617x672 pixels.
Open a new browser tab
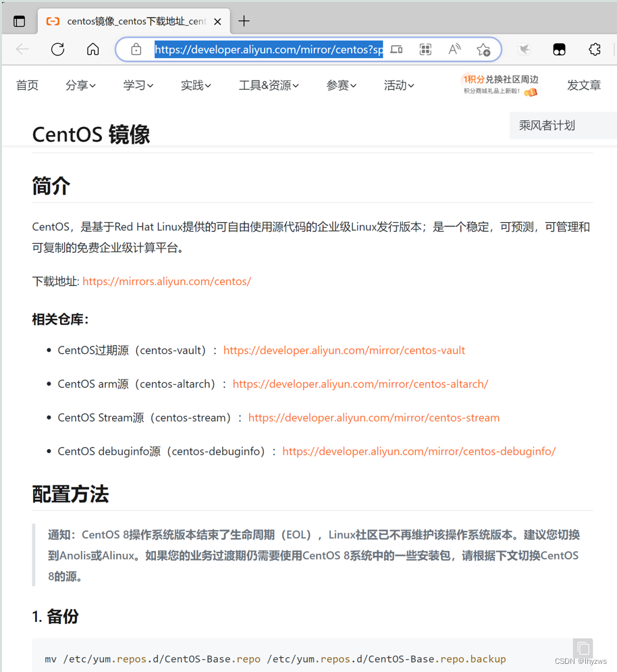(x=244, y=21)
